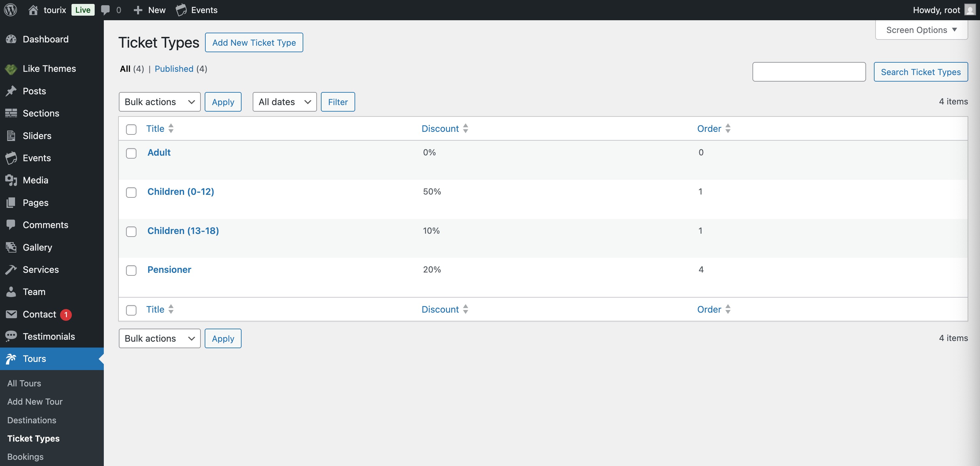Click Add New Ticket Type button
This screenshot has width=980, height=466.
[x=254, y=43]
